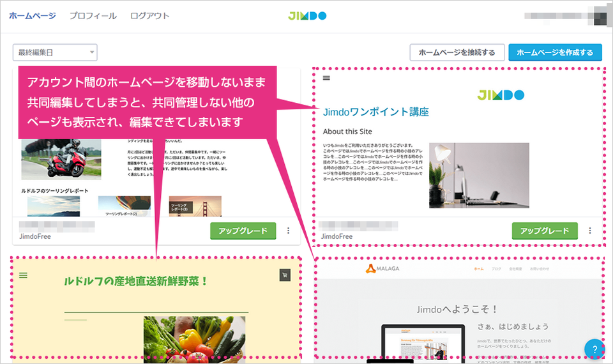613x364 pixels.
Task: Click ホームページを作成する button
Action: click(x=555, y=52)
